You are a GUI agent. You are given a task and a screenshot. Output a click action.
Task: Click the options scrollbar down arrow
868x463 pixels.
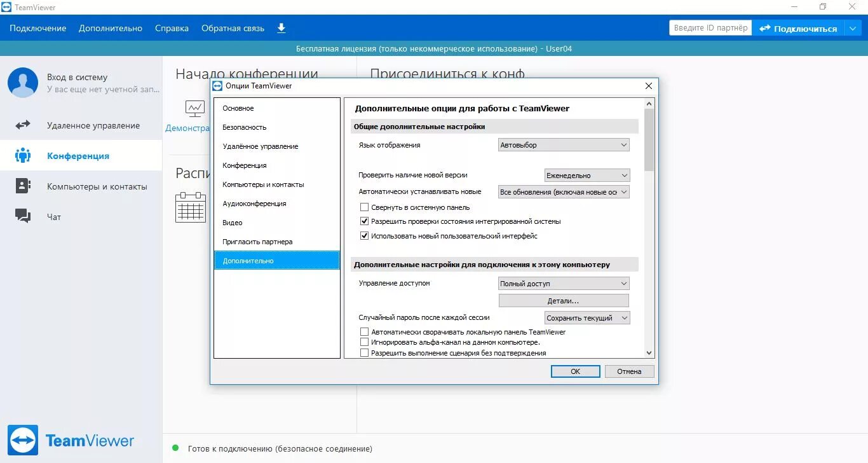(x=649, y=353)
